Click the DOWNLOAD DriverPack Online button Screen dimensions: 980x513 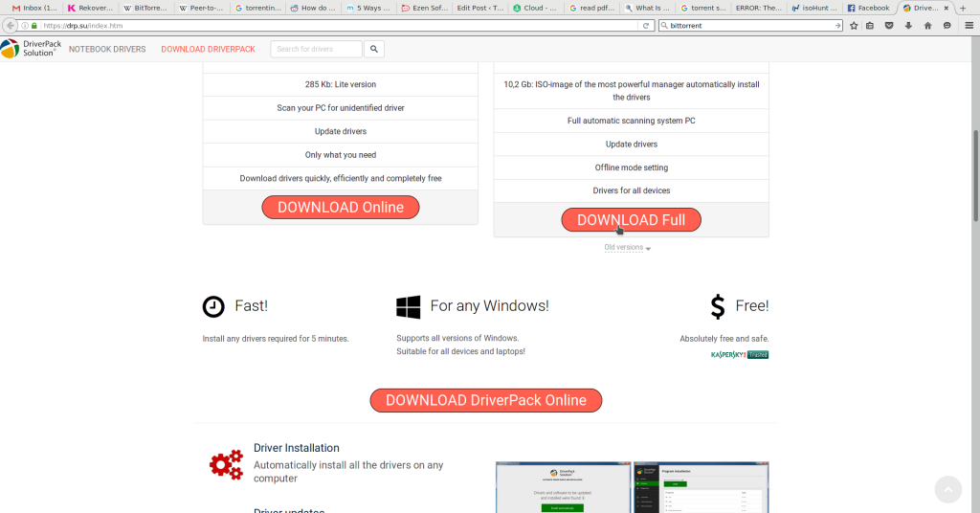[485, 400]
